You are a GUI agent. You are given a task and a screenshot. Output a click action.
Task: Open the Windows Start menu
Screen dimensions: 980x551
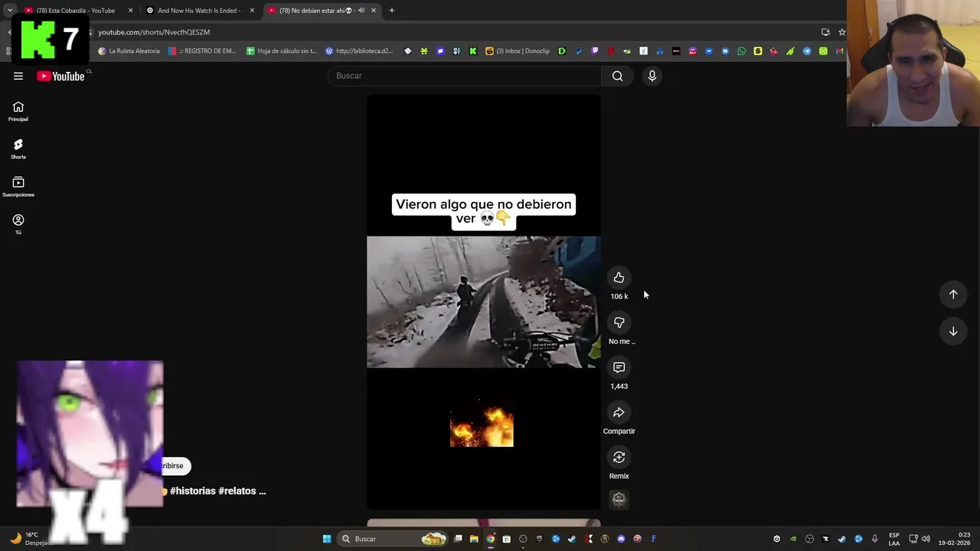[x=327, y=539]
